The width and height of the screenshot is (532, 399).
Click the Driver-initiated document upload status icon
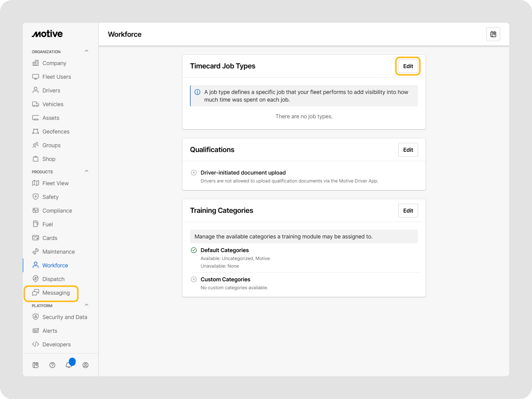coord(194,173)
